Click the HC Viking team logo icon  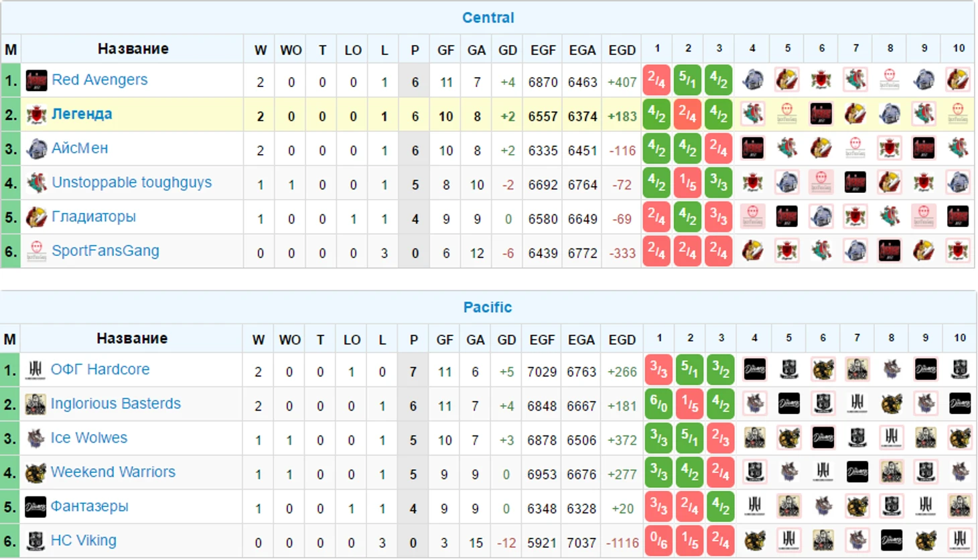coord(36,541)
